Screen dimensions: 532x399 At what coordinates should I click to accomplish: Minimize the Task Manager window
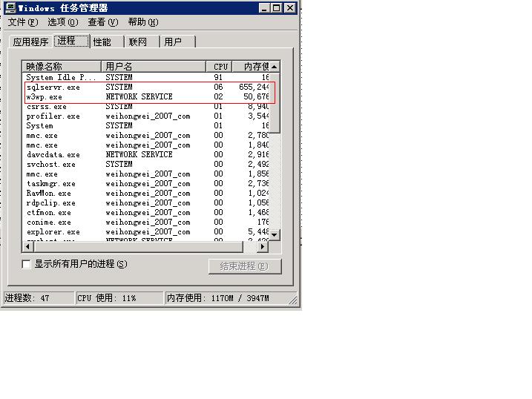(264, 8)
